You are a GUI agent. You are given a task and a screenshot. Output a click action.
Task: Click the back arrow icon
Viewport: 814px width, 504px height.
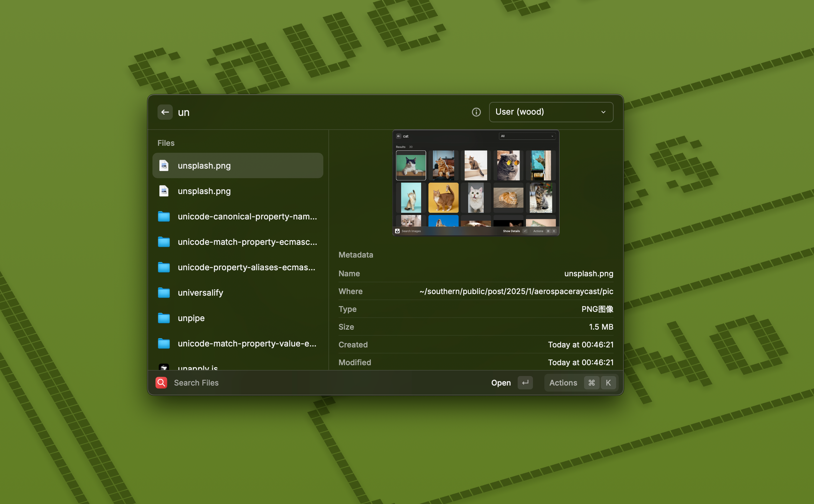coord(165,112)
